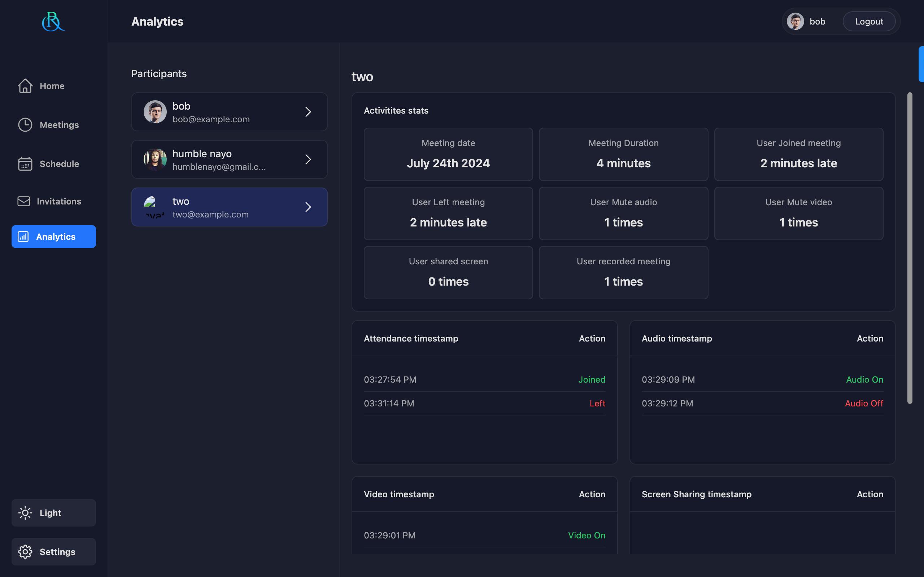Open the Meetings menu item
This screenshot has width=924, height=577.
pos(59,125)
